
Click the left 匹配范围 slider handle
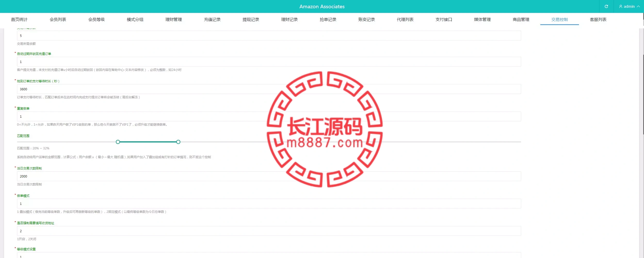pos(118,142)
